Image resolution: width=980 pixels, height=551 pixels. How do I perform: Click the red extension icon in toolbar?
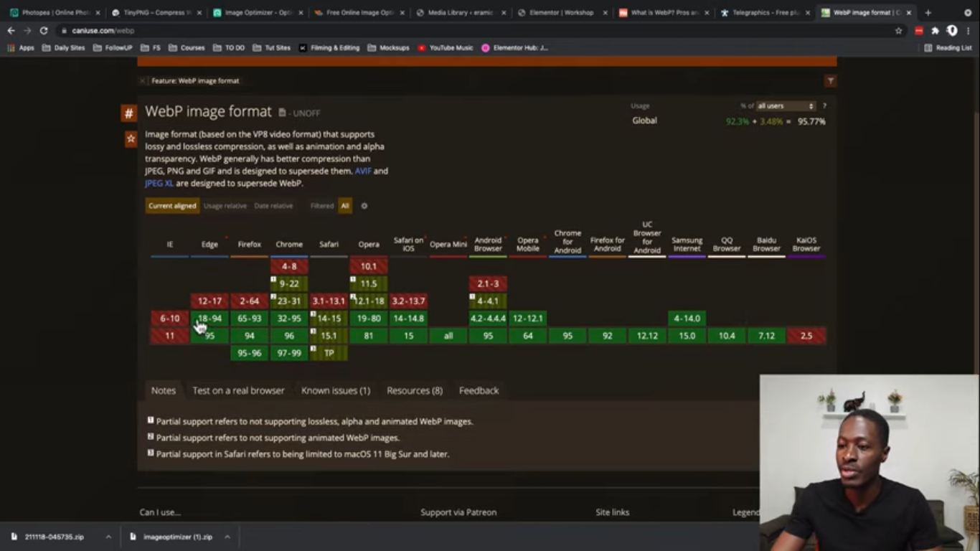[x=919, y=31]
